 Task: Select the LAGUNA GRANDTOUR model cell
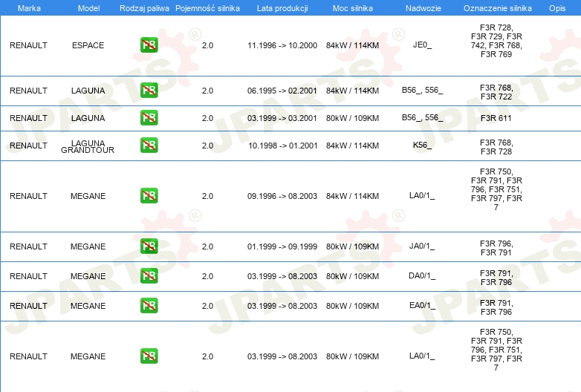(x=88, y=146)
